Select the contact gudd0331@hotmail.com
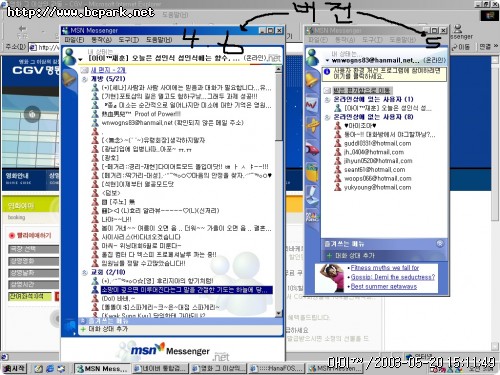The image size is (500, 375). pos(377,143)
